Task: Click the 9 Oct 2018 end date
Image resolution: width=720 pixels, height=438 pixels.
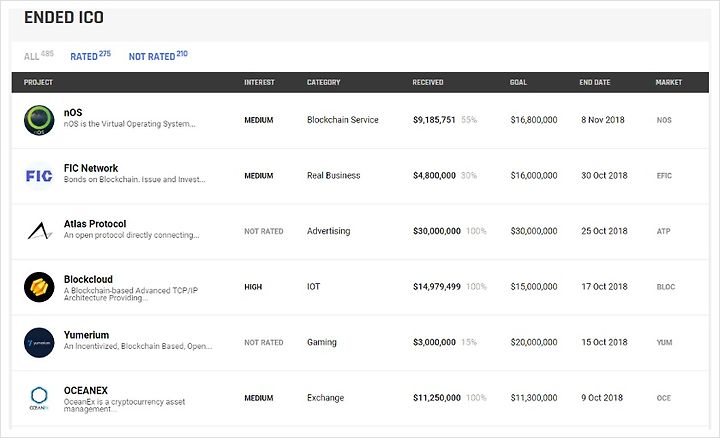Action: 602,398
